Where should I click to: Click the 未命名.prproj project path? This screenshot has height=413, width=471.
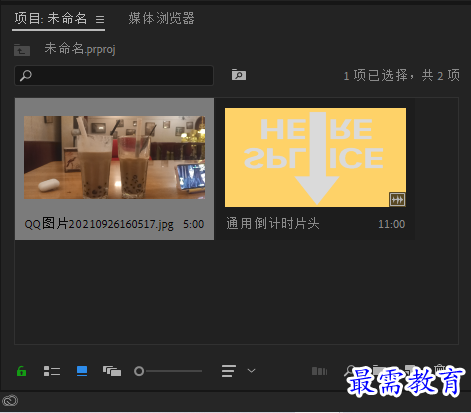tap(80, 49)
